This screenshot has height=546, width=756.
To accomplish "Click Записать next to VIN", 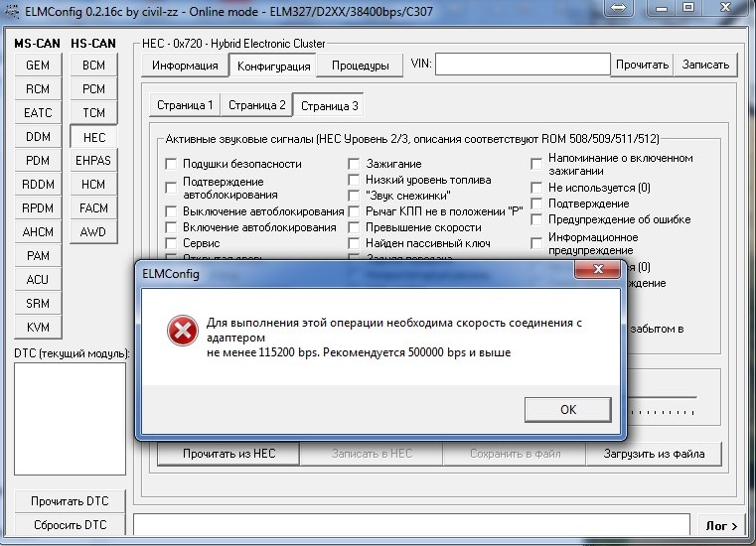I will tap(705, 65).
